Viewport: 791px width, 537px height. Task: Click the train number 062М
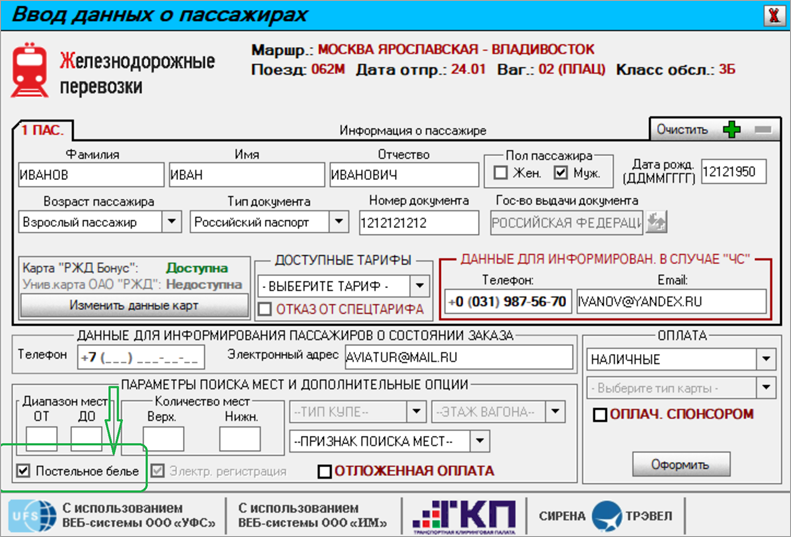coord(328,69)
